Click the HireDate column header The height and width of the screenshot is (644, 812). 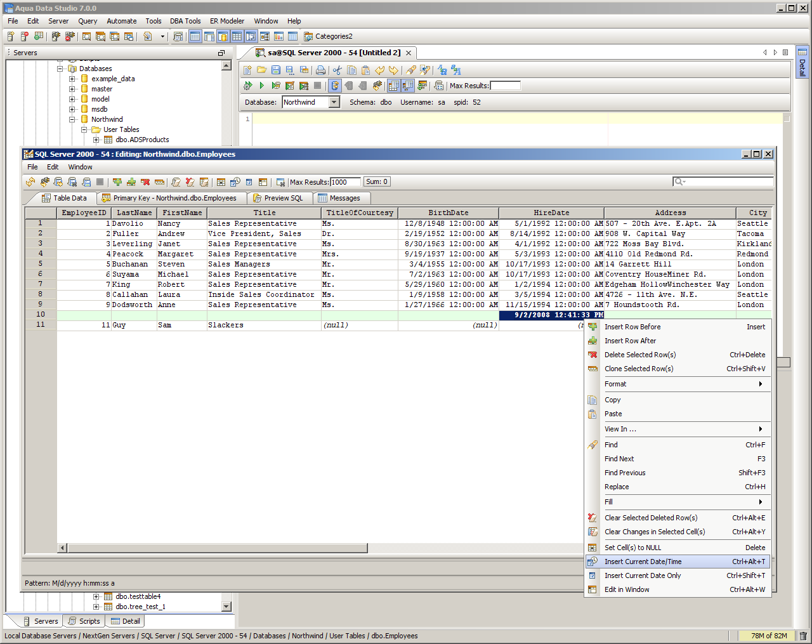click(x=551, y=213)
